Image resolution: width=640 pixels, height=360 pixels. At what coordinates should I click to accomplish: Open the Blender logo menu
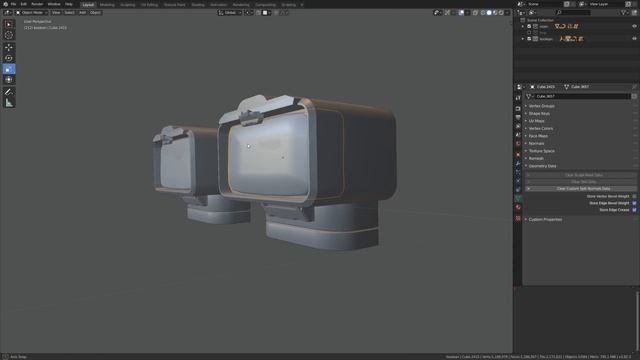(5, 4)
